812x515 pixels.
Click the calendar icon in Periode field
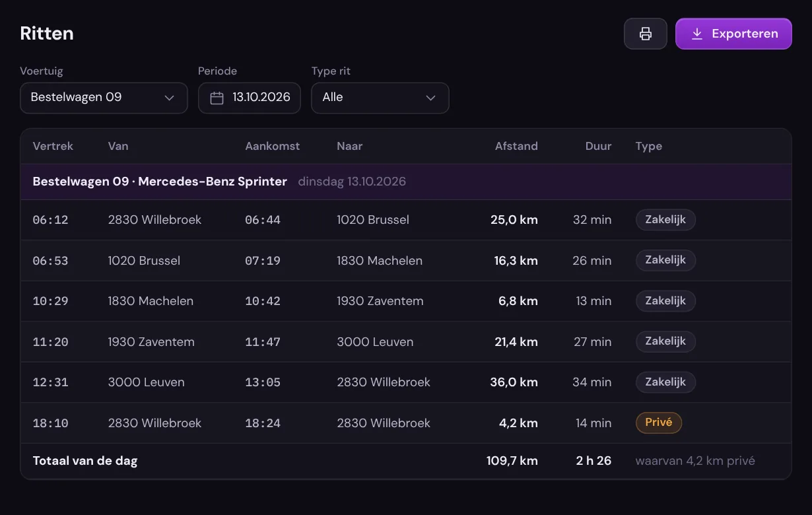point(217,98)
